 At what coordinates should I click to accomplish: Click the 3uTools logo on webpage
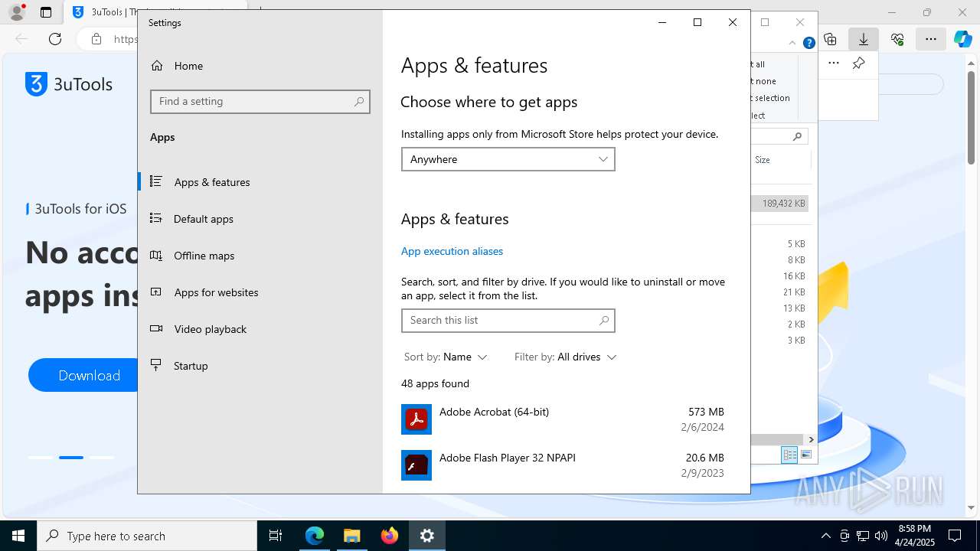click(x=69, y=84)
